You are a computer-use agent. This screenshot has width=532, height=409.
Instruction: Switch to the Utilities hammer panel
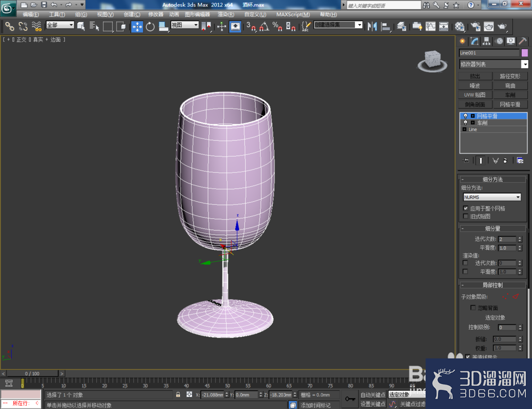[522, 41]
